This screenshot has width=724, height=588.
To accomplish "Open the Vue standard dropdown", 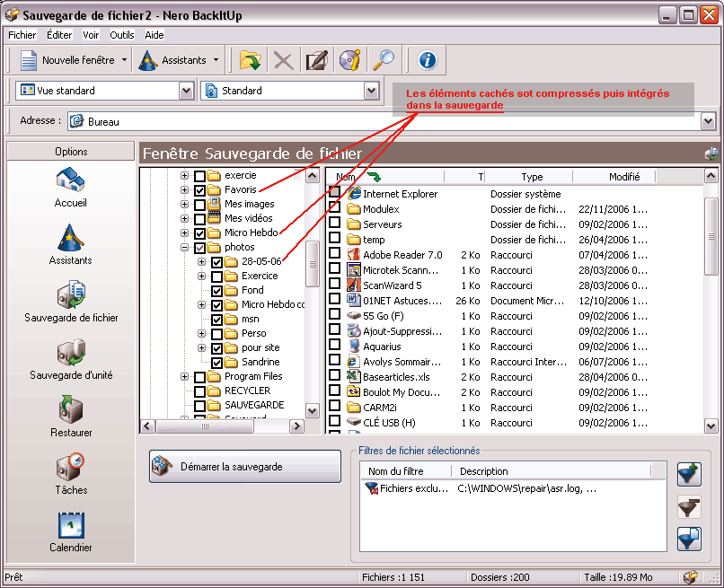I will tap(186, 91).
